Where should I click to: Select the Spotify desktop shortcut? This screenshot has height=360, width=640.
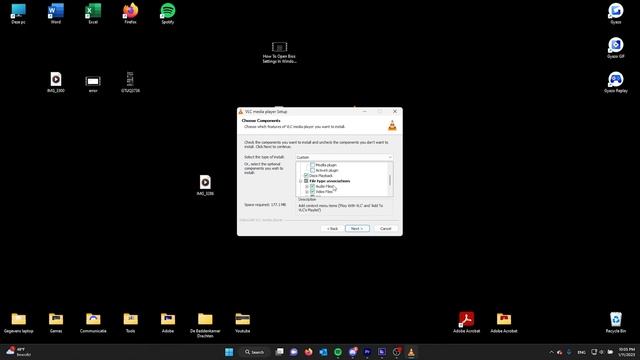coord(168,13)
